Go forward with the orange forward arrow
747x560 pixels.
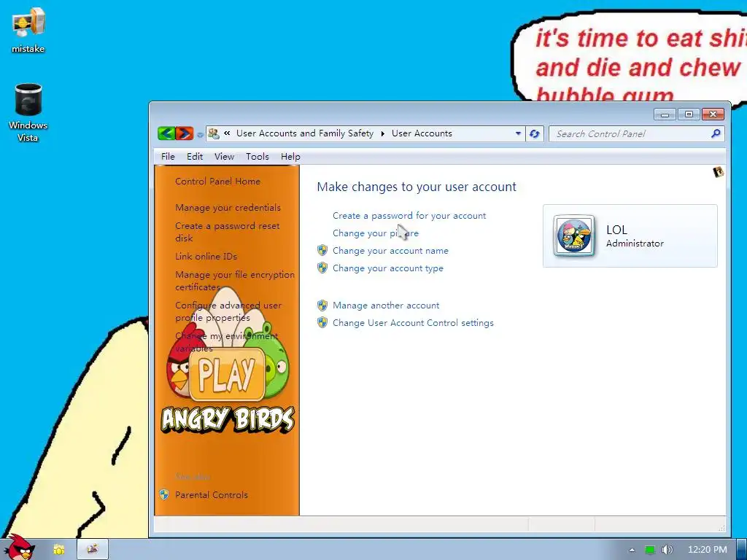coord(184,133)
